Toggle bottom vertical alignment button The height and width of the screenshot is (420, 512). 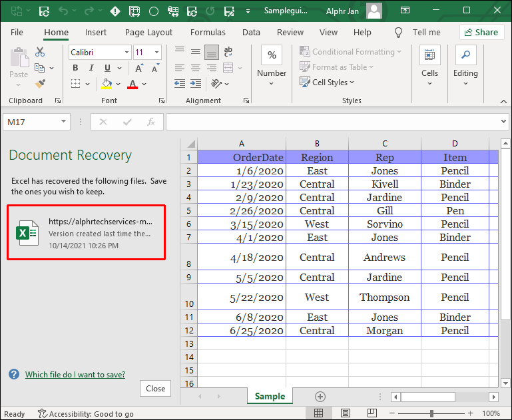click(211, 52)
